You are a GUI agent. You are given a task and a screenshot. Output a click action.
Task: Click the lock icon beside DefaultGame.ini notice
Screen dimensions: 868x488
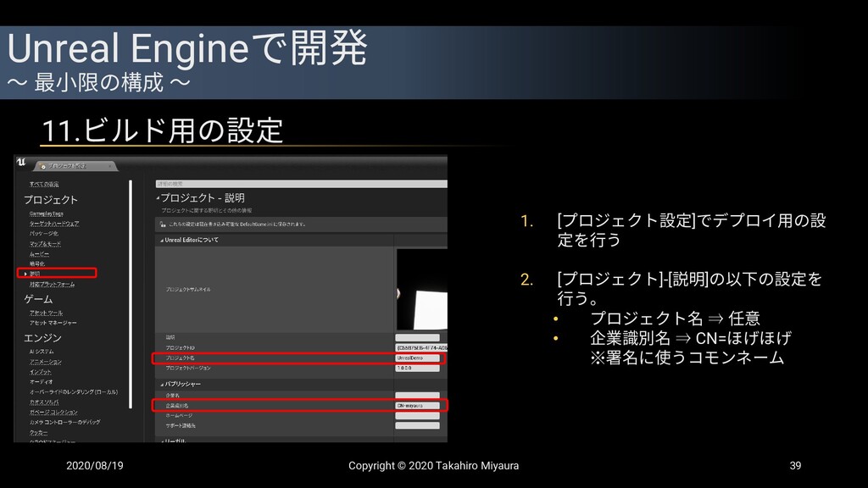click(163, 224)
